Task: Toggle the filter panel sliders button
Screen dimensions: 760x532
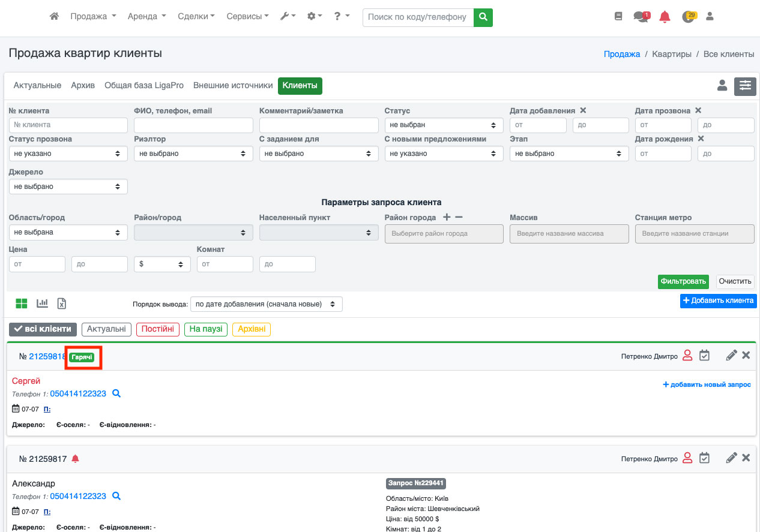Action: [745, 86]
